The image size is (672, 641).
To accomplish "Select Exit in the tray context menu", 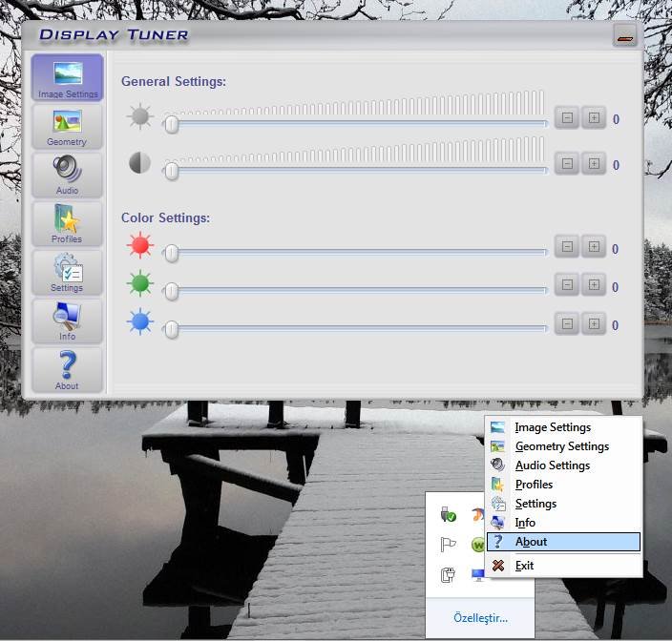I will [563, 566].
